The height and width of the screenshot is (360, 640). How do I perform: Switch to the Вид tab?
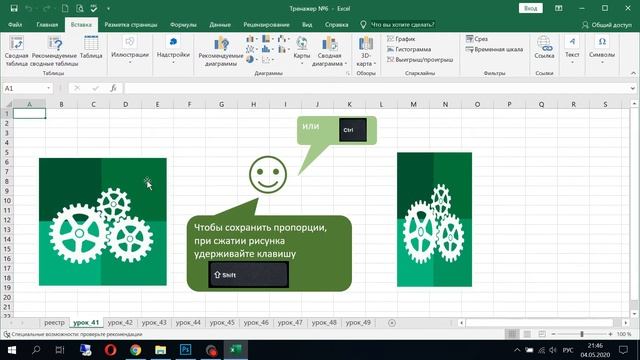tap(307, 24)
